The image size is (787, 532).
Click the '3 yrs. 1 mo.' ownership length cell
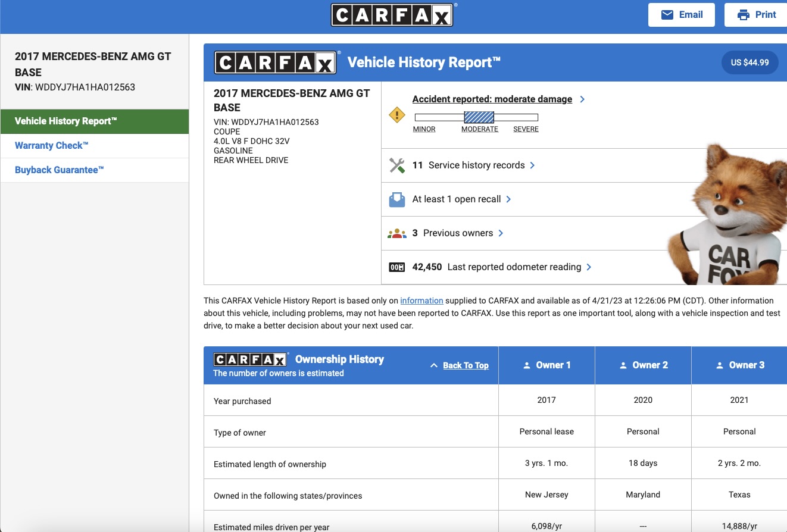tap(546, 463)
